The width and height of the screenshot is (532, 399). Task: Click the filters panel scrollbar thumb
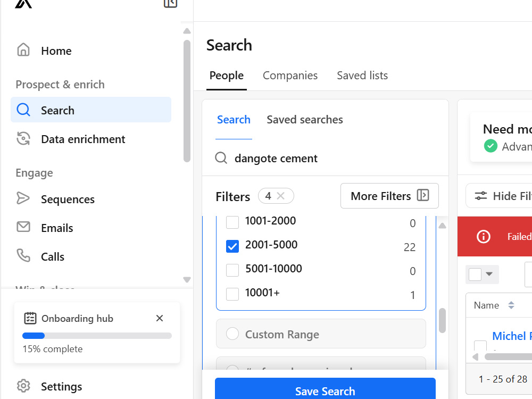tap(442, 320)
